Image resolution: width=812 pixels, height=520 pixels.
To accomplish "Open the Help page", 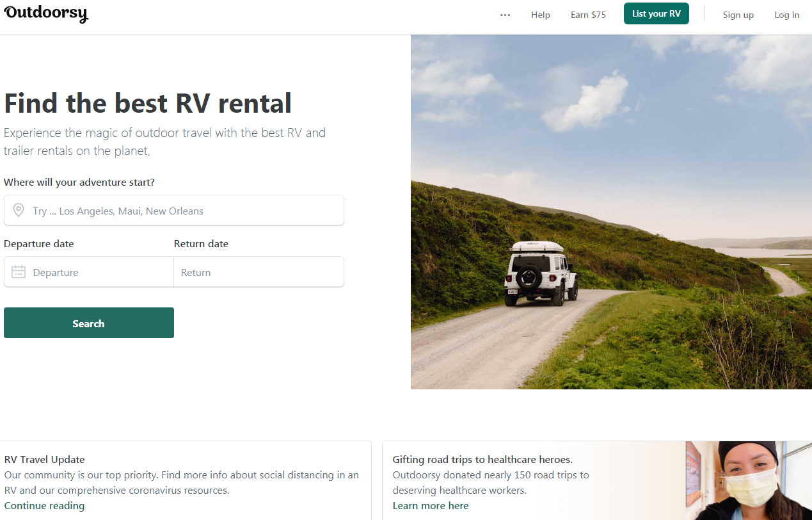I will pyautogui.click(x=541, y=15).
